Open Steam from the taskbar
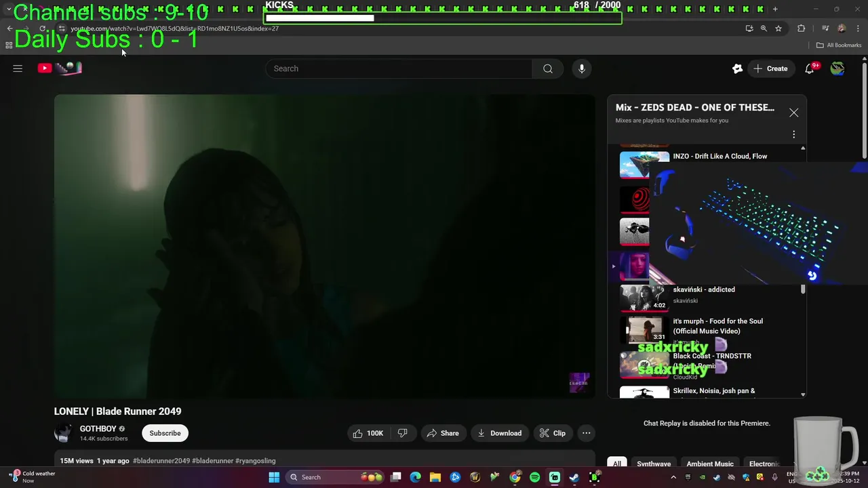 [574, 477]
